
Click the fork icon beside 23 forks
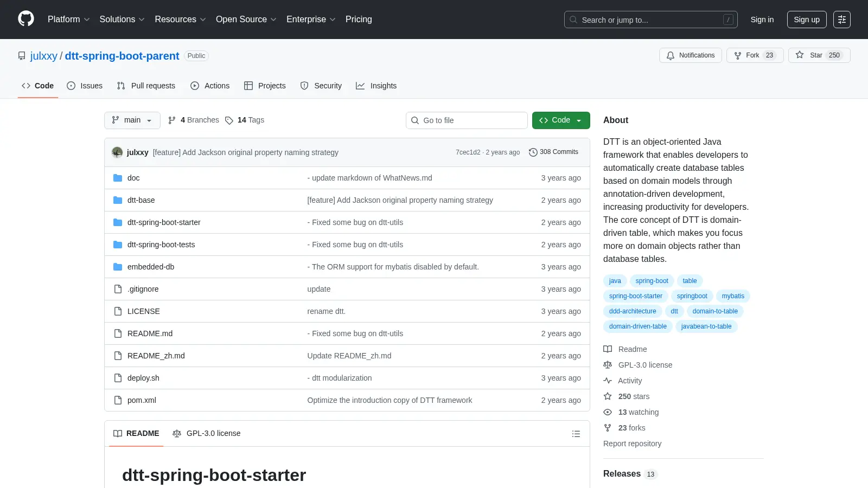point(608,428)
